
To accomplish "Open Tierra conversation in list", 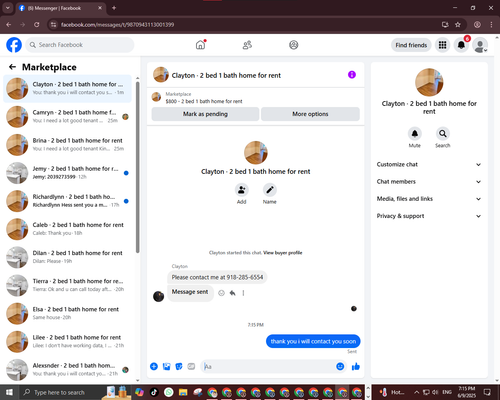I will tap(67, 285).
